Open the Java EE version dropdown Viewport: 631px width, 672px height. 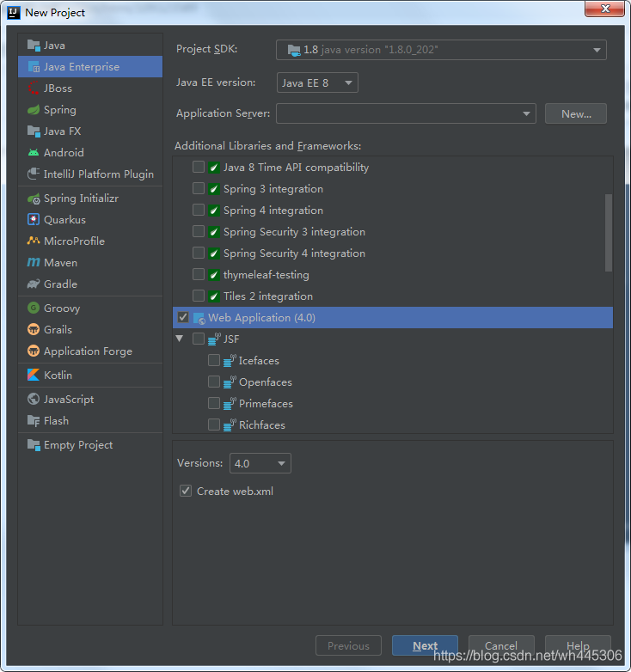pos(317,82)
